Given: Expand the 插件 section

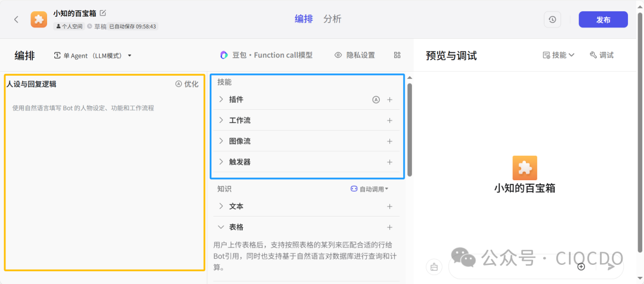Looking at the screenshot, I should pos(221,100).
